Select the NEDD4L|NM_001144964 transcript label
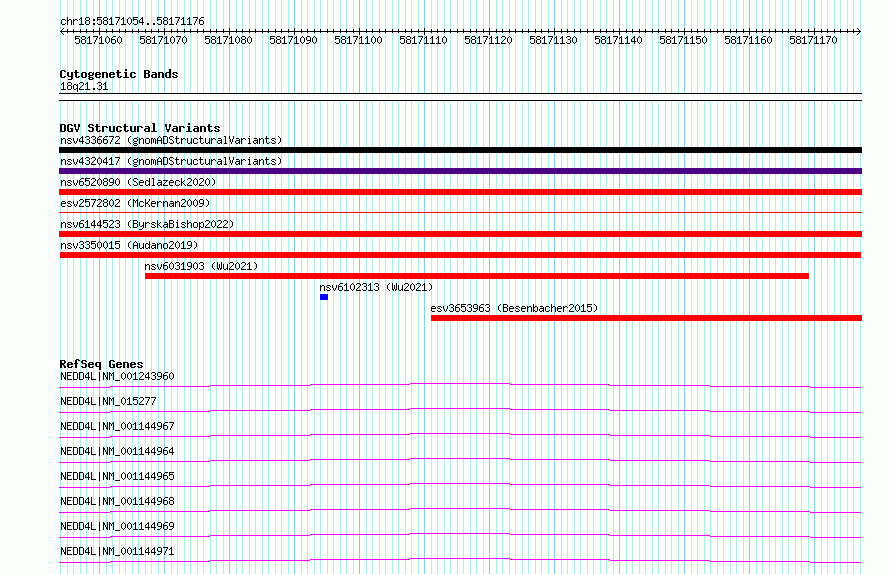Image resolution: width=890 pixels, height=574 pixels. tap(117, 451)
